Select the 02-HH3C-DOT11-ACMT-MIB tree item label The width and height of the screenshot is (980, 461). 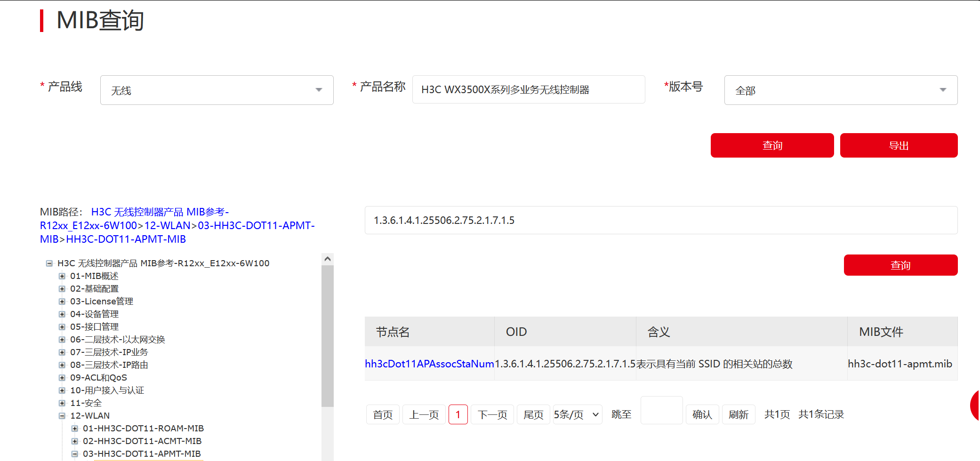[x=142, y=441]
